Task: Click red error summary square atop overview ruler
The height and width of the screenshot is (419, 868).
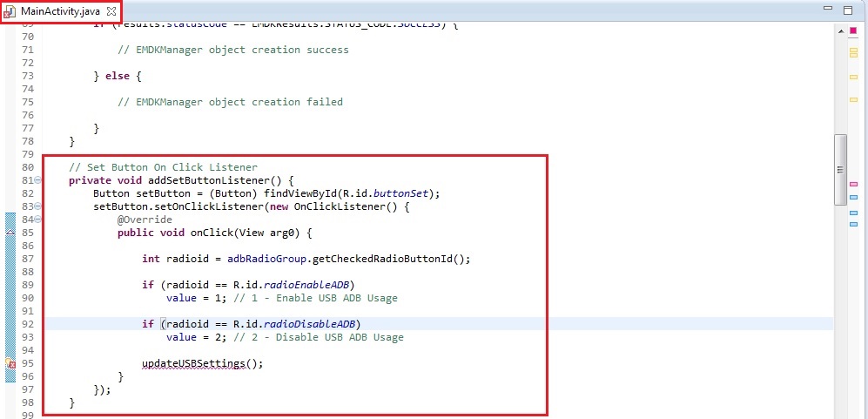Action: pos(853,30)
